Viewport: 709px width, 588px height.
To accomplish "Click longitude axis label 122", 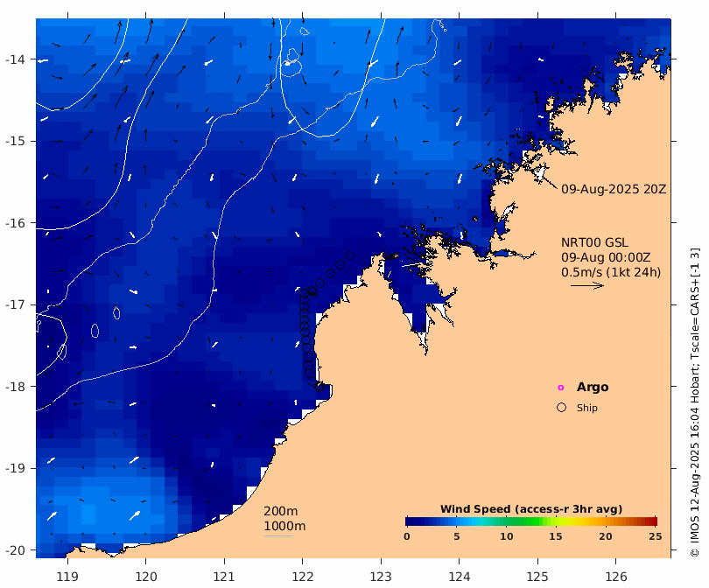I will pos(303,577).
